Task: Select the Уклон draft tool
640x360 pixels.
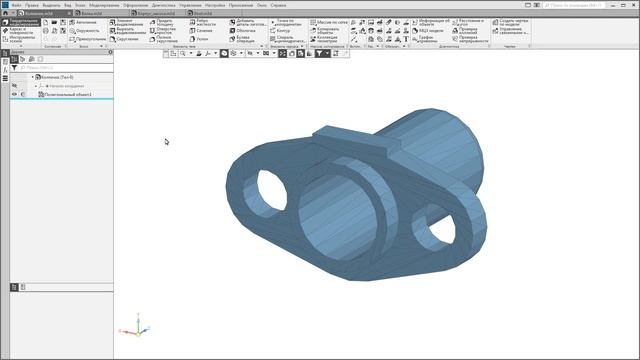Action: click(x=199, y=39)
